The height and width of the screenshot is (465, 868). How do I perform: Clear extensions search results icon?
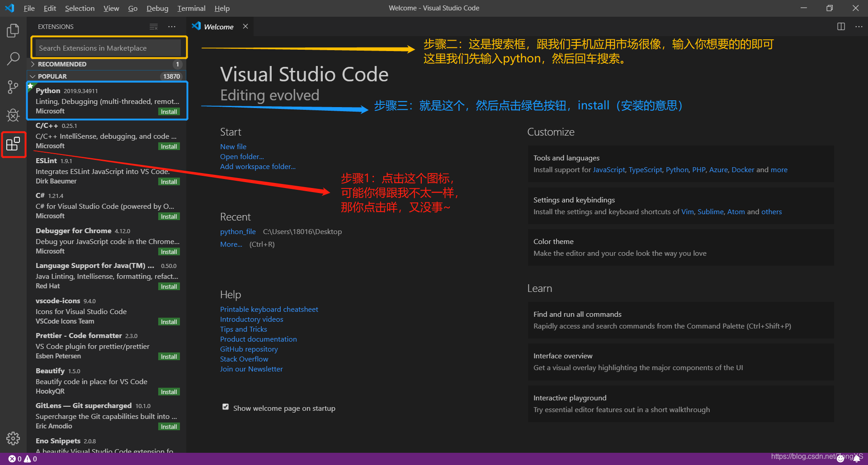154,27
